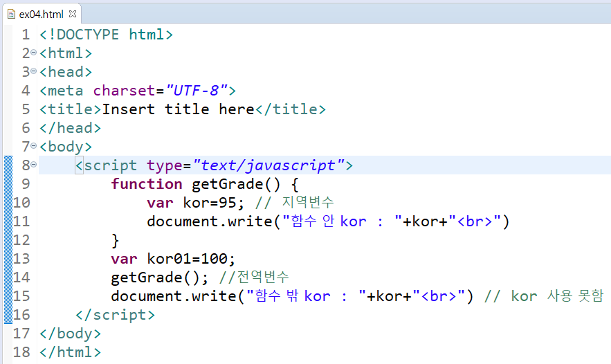
Task: Click the closing </html> tag on line 18
Action: (x=70, y=352)
